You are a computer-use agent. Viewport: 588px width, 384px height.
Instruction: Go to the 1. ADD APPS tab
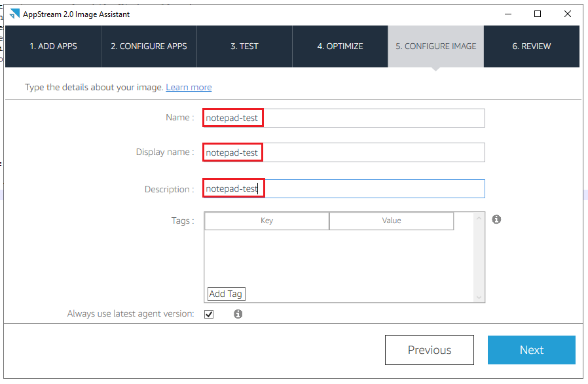pos(53,46)
